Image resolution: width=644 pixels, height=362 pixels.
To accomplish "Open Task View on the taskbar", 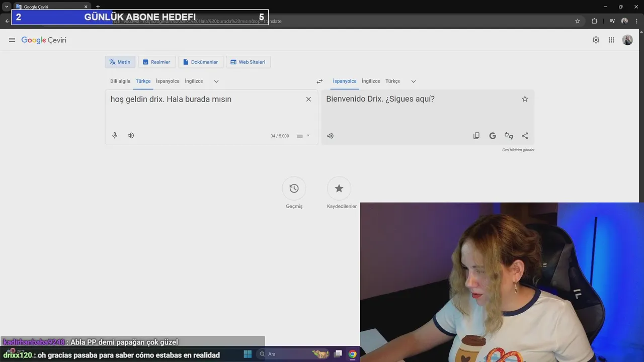I will [x=338, y=354].
